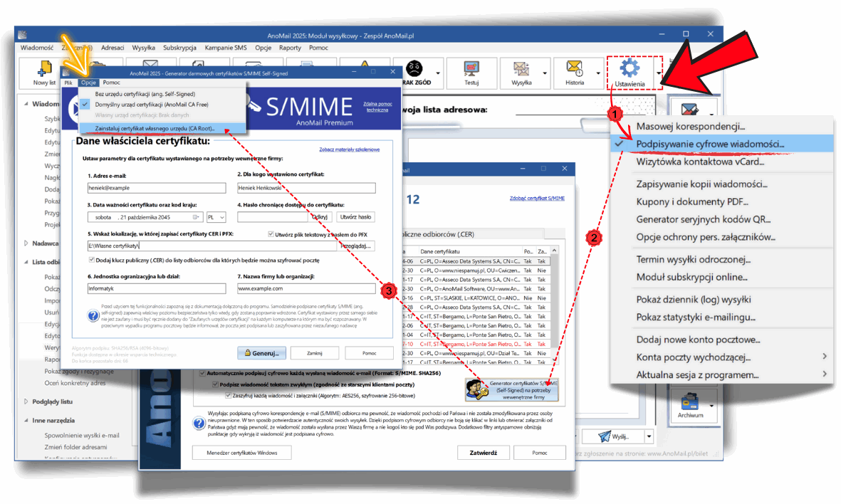Click 'Menedżer certyfikatów Windows' button
Image resolution: width=841 pixels, height=504 pixels.
pyautogui.click(x=242, y=453)
